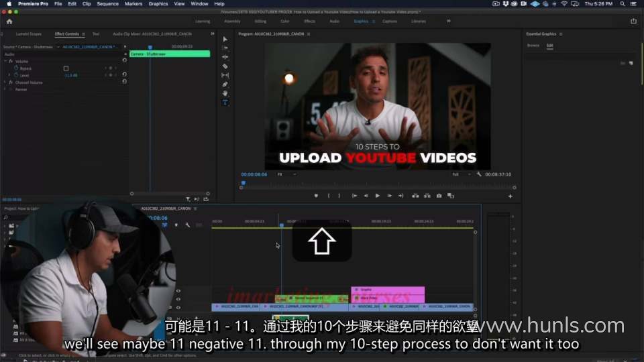Toggle Level animation stopwatch
This screenshot has width=644, height=362.
point(16,75)
